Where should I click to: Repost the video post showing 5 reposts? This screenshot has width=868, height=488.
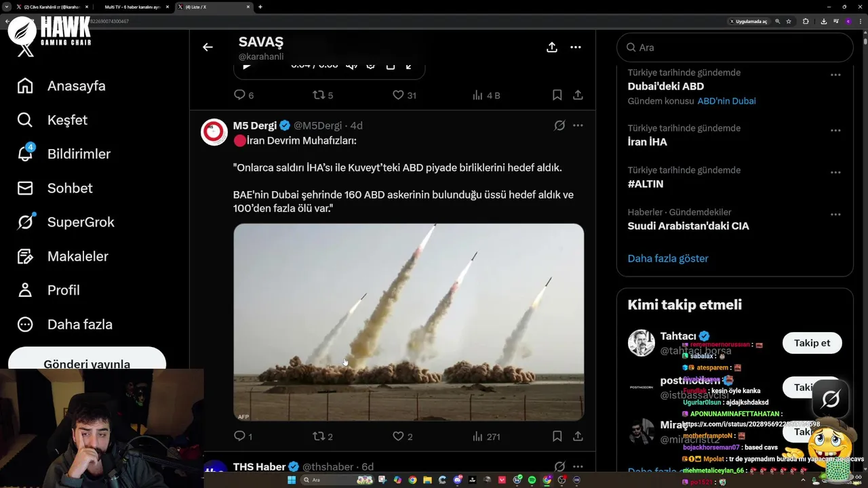[322, 96]
